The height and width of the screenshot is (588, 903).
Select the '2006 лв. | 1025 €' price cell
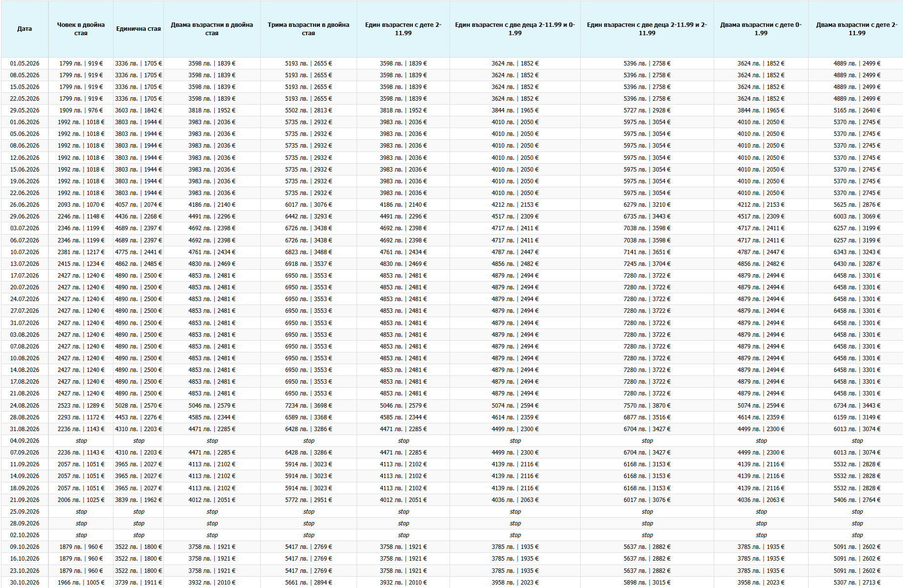tap(81, 500)
